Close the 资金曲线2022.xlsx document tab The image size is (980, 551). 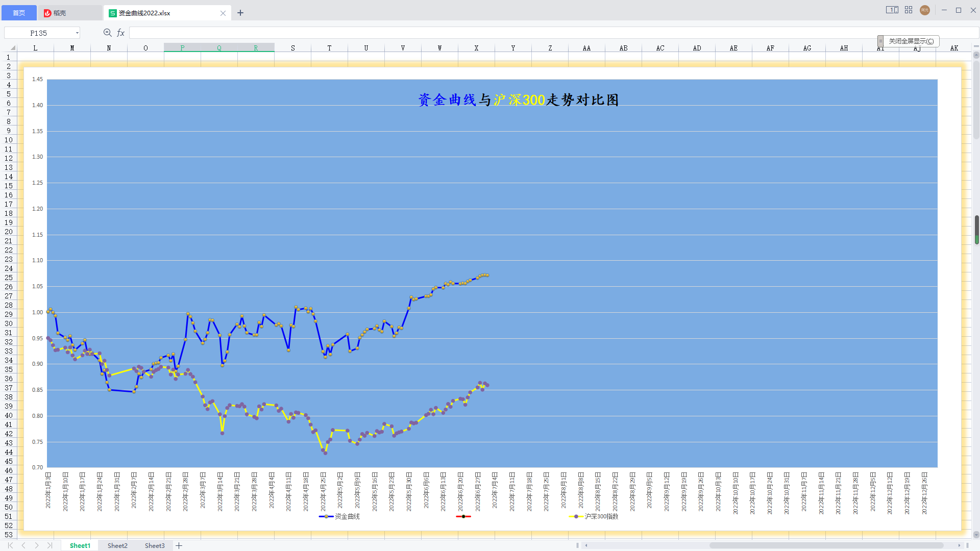(x=223, y=13)
